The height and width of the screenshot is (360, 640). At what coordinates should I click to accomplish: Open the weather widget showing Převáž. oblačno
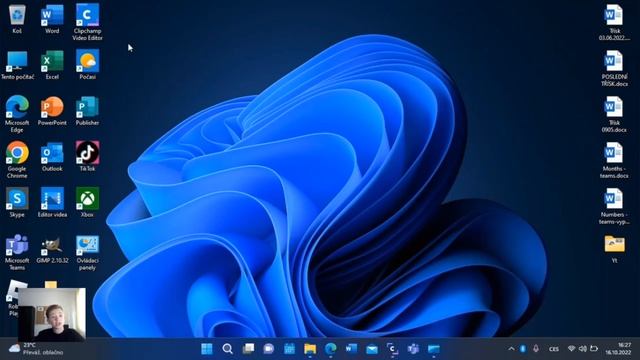pyautogui.click(x=36, y=349)
